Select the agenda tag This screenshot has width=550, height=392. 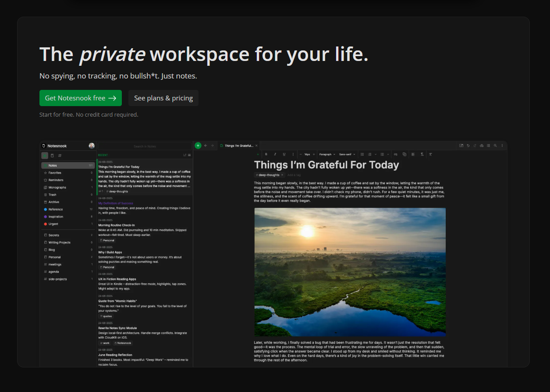point(68,272)
